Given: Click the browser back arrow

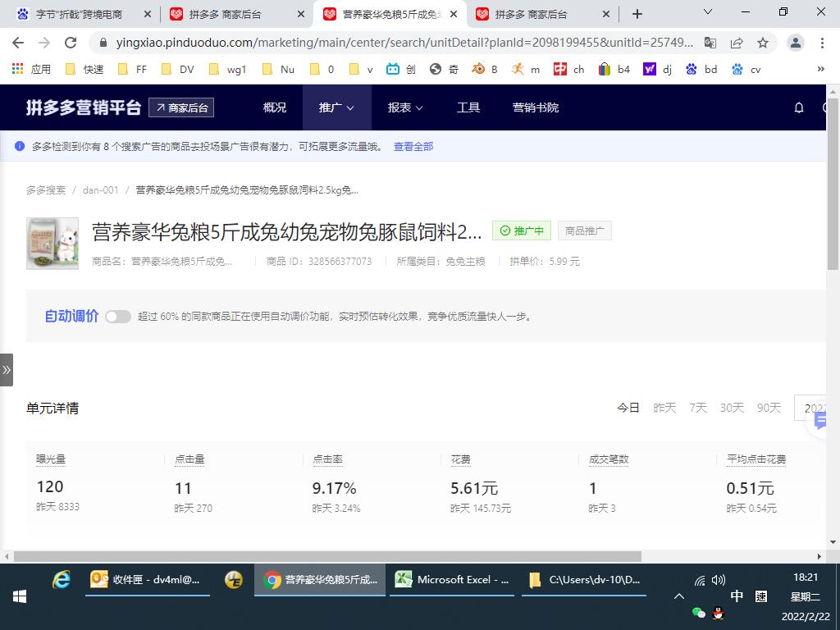Looking at the screenshot, I should (18, 43).
